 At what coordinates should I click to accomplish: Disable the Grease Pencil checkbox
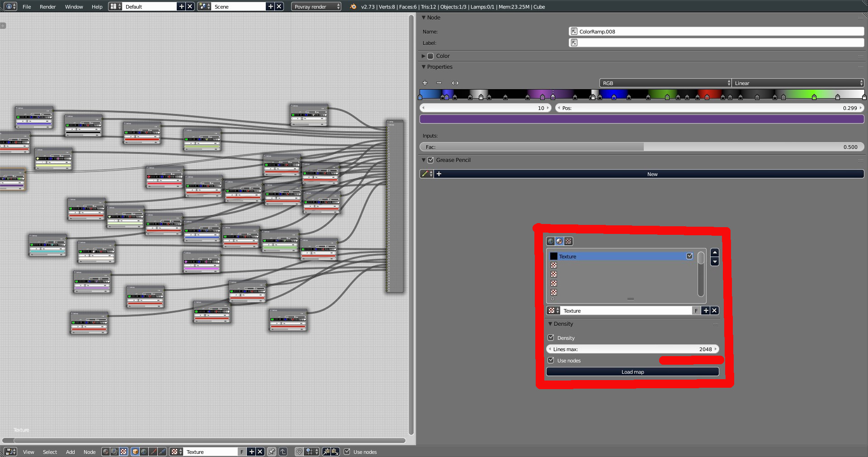click(x=430, y=160)
